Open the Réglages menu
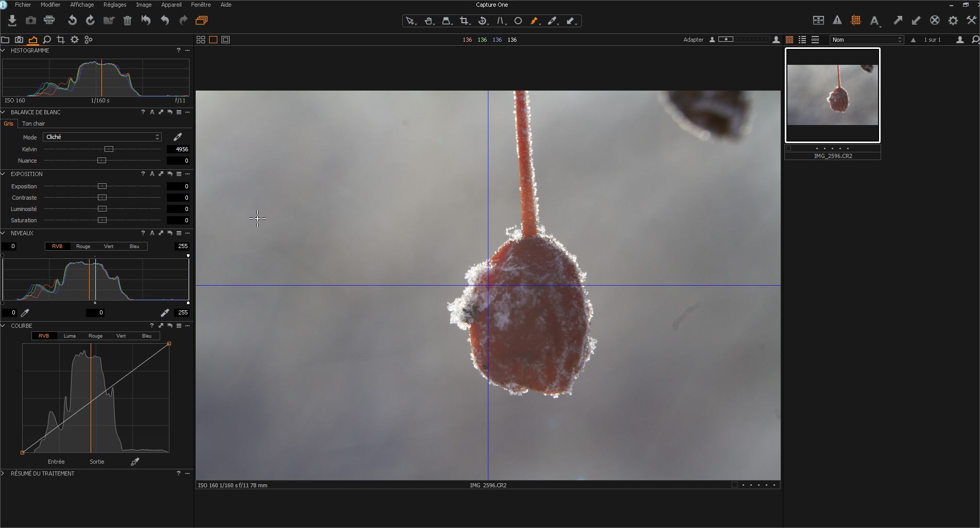 [x=115, y=5]
